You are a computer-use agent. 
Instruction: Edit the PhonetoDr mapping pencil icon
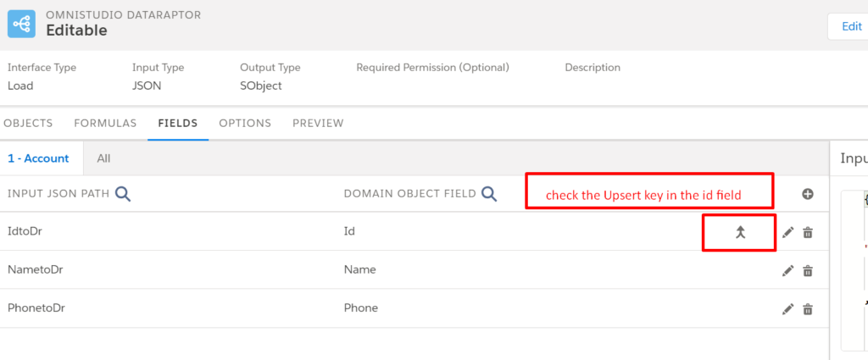click(x=787, y=309)
